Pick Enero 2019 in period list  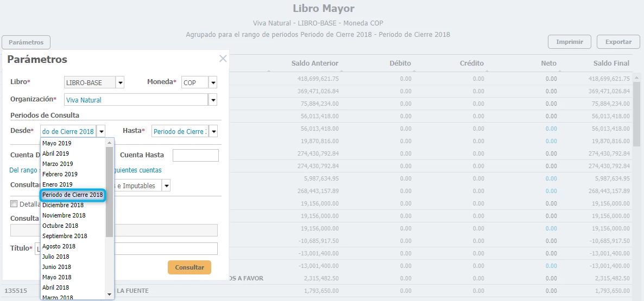(x=58, y=184)
